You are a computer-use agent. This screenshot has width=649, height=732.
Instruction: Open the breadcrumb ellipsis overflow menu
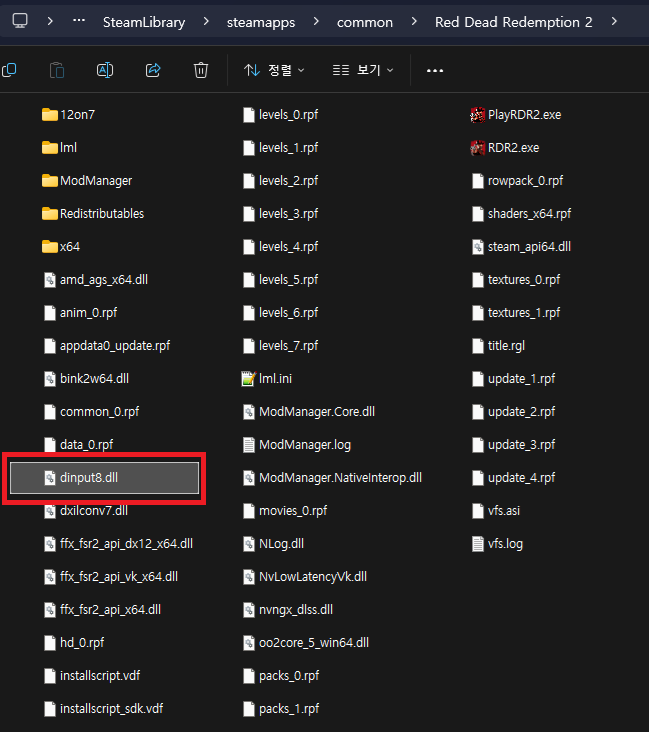click(x=79, y=21)
